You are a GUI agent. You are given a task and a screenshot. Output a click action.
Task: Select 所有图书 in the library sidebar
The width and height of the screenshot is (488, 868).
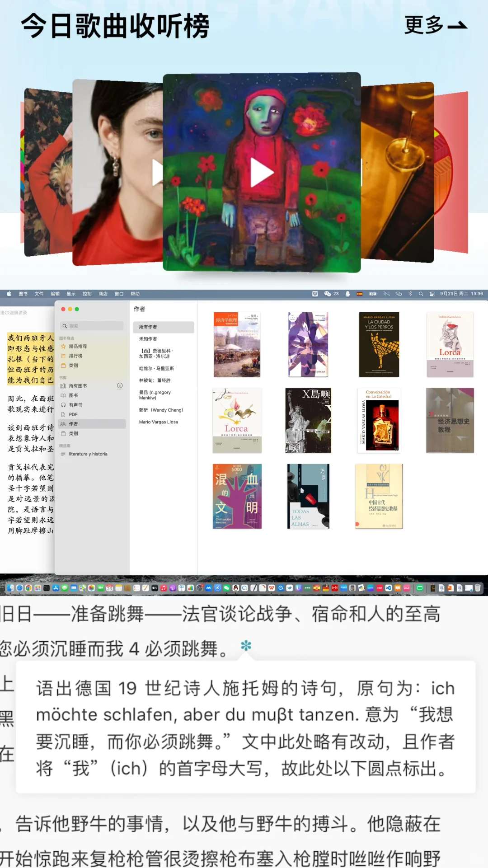78,386
